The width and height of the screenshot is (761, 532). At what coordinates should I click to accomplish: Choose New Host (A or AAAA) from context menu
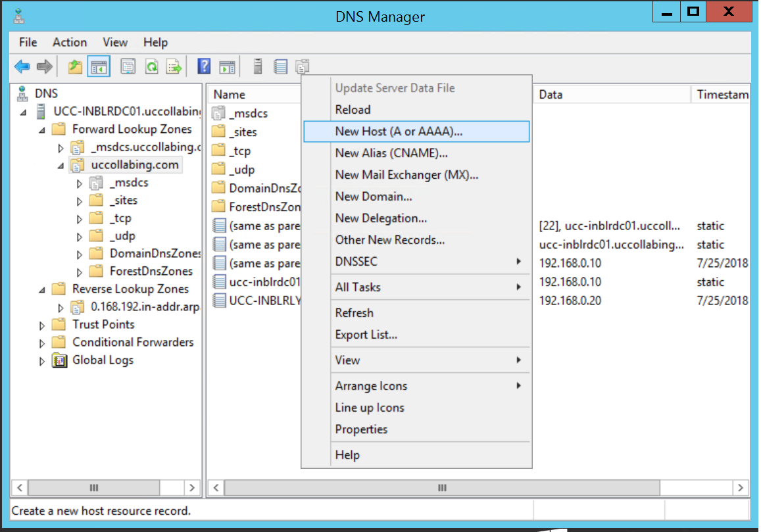tap(416, 132)
